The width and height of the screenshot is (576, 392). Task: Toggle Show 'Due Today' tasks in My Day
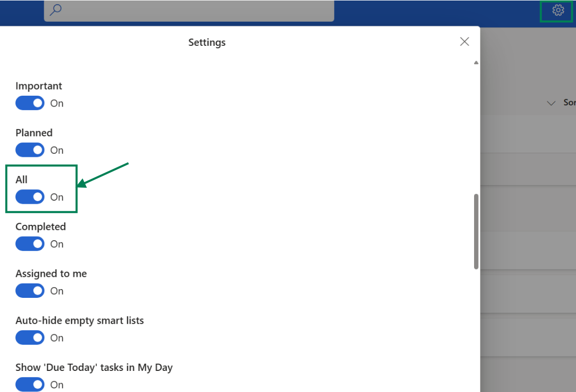point(30,385)
